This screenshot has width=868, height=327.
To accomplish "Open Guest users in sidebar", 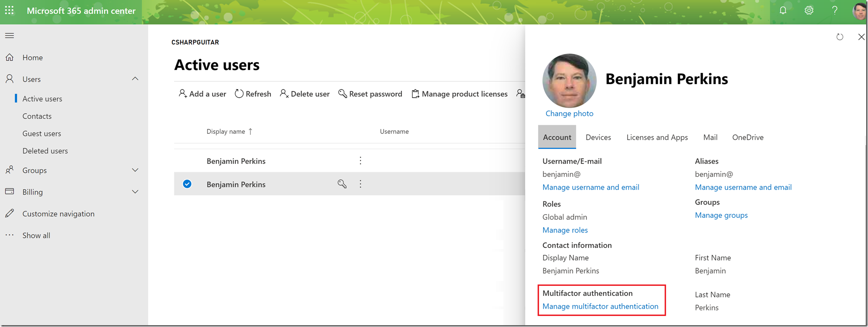I will 42,133.
